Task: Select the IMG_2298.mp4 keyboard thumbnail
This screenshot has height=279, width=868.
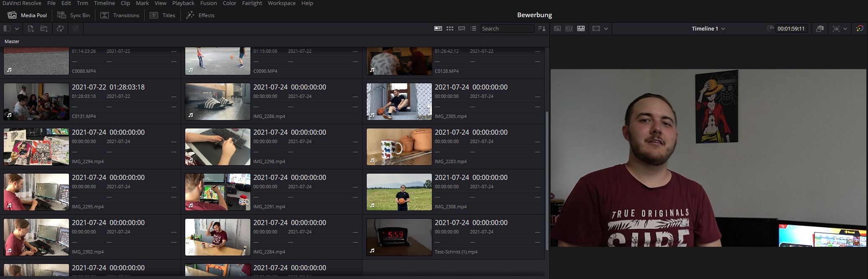Action: click(x=218, y=147)
